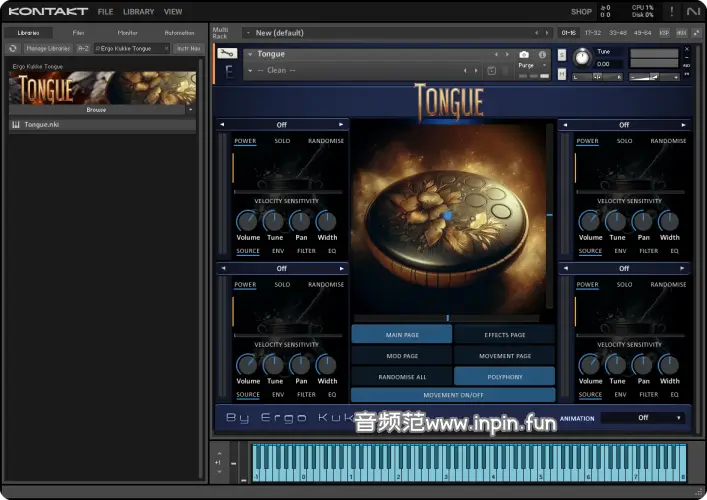Screen dimensions: 707x500
Task: Open the instrument edit wrench icon
Action: coord(227,54)
